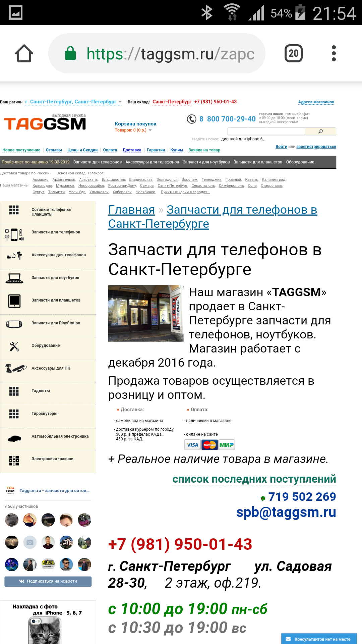The image size is (362, 644).
Task: Click the Отзывы link
Action: 54,150
